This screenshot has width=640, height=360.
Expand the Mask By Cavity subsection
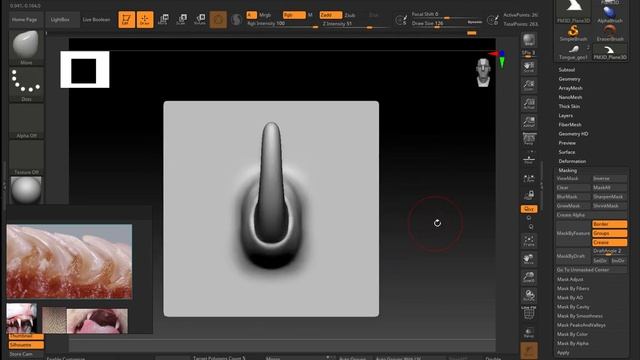coord(573,307)
